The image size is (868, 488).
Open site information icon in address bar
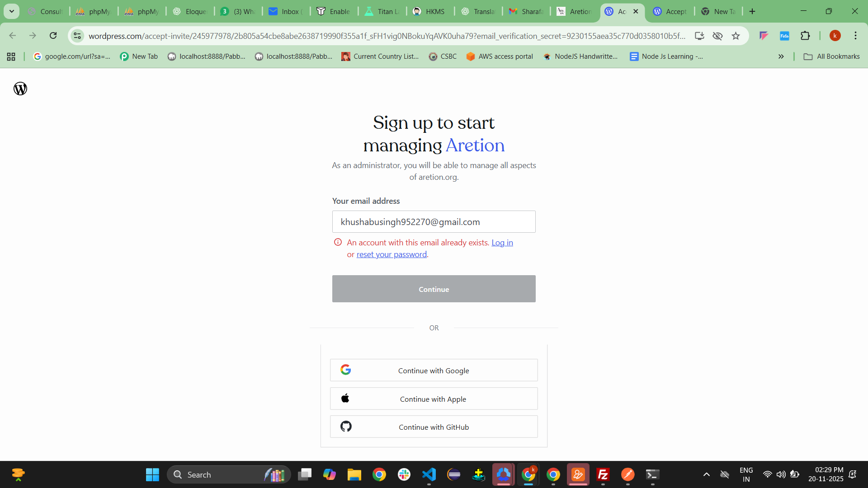77,36
